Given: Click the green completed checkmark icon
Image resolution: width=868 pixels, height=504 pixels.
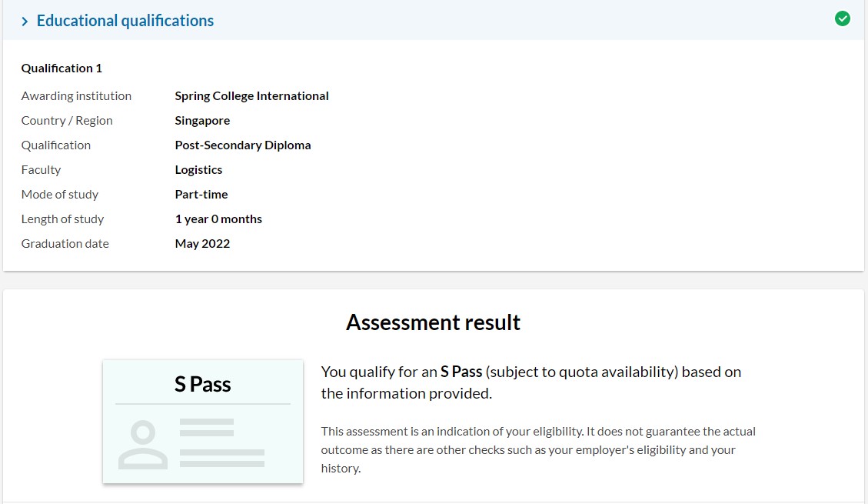Looking at the screenshot, I should coord(842,18).
